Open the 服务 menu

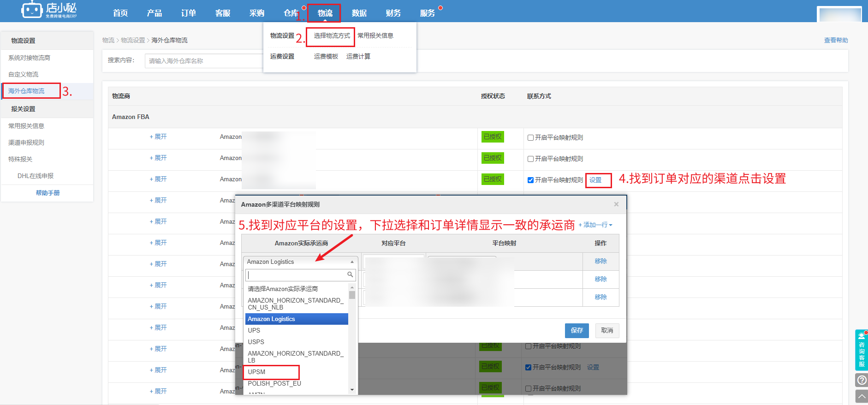428,13
